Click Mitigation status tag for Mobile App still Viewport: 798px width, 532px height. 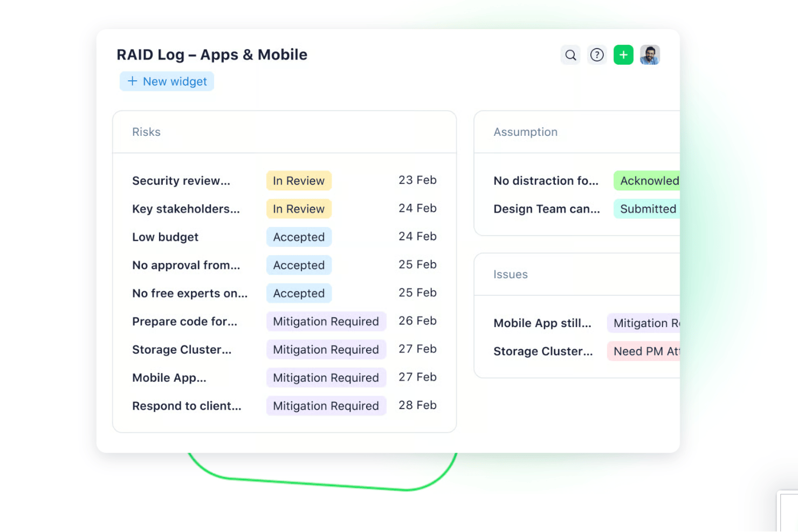pyautogui.click(x=643, y=323)
